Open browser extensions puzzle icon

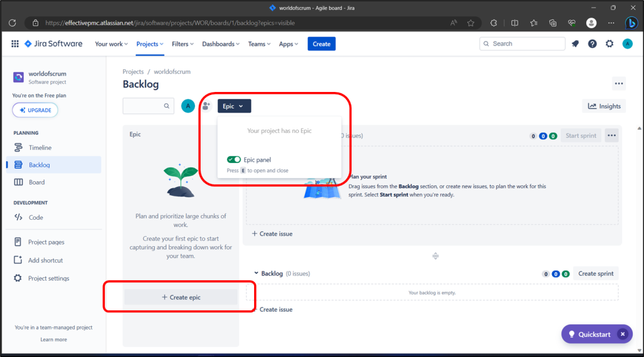494,23
